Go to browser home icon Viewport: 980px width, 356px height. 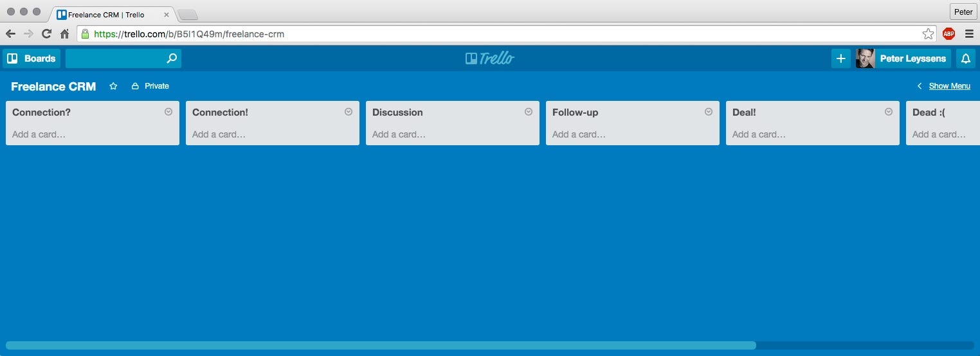[64, 34]
